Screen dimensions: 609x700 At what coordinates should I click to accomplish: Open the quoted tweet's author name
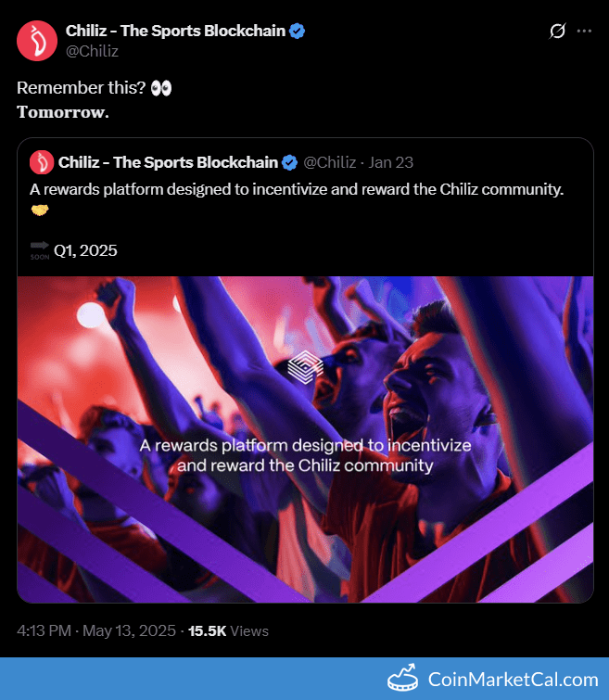coord(168,162)
